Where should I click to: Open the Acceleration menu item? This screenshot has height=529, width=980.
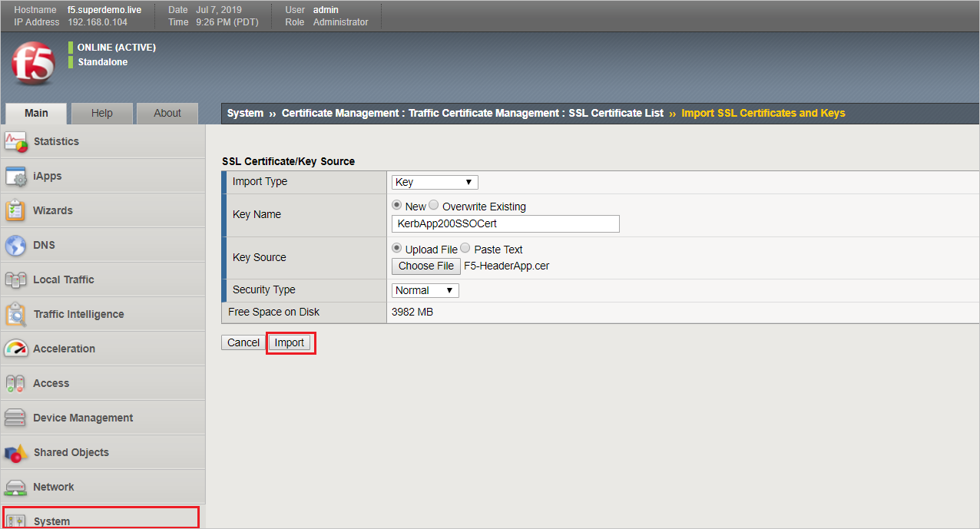tap(103, 349)
